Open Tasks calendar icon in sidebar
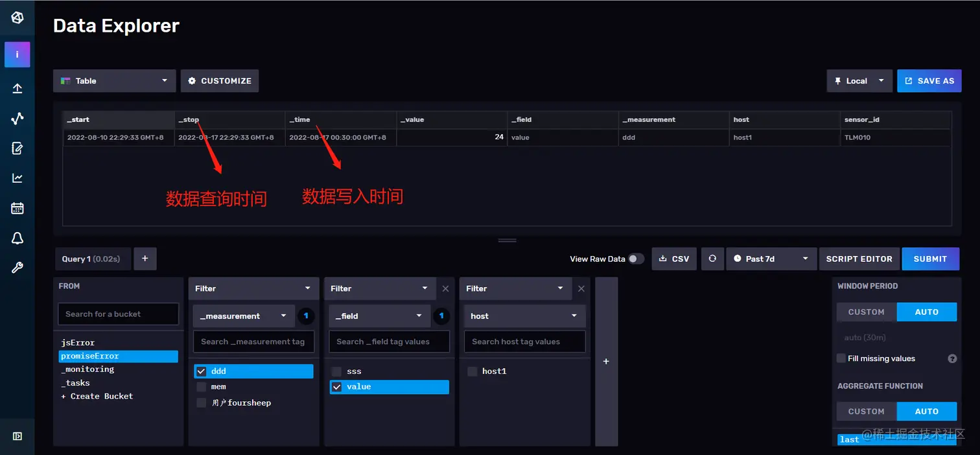 [17, 208]
